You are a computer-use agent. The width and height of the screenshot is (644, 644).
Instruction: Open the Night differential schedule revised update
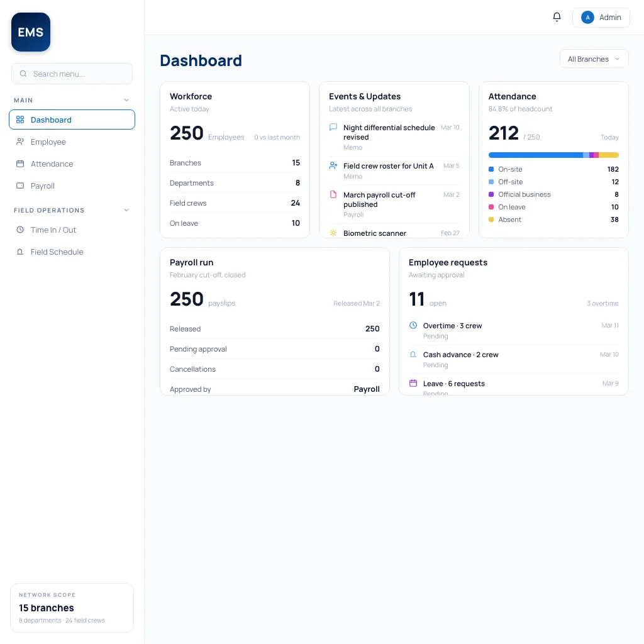pos(394,137)
